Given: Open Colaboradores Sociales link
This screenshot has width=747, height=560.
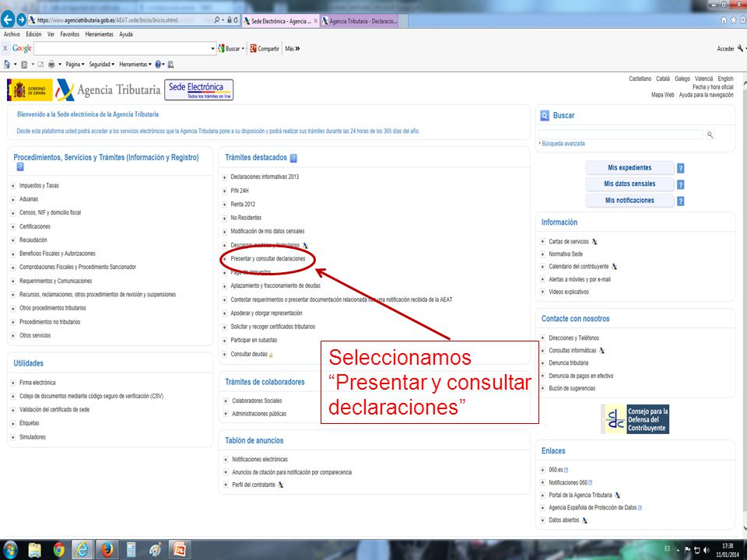Looking at the screenshot, I should (257, 401).
